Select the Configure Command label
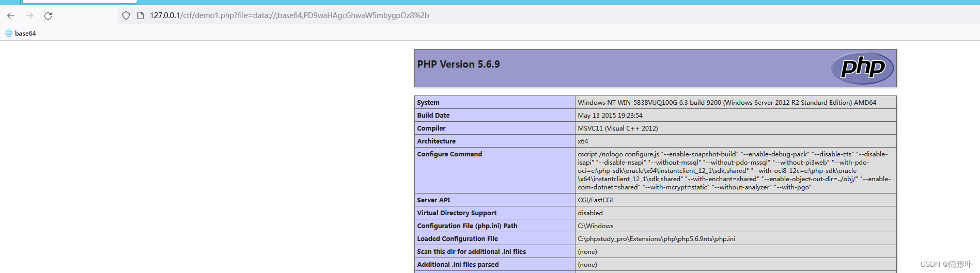The height and width of the screenshot is (273, 980). [x=449, y=154]
